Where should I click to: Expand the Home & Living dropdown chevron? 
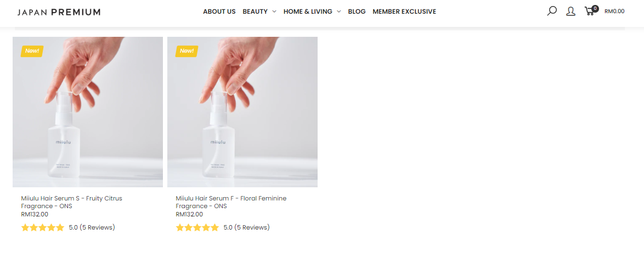(x=339, y=12)
